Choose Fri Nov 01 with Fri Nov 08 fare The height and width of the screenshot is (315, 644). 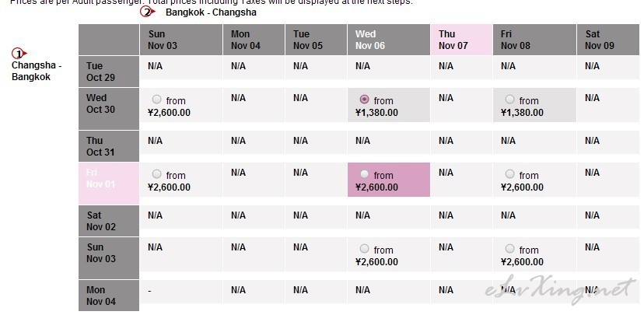(509, 174)
